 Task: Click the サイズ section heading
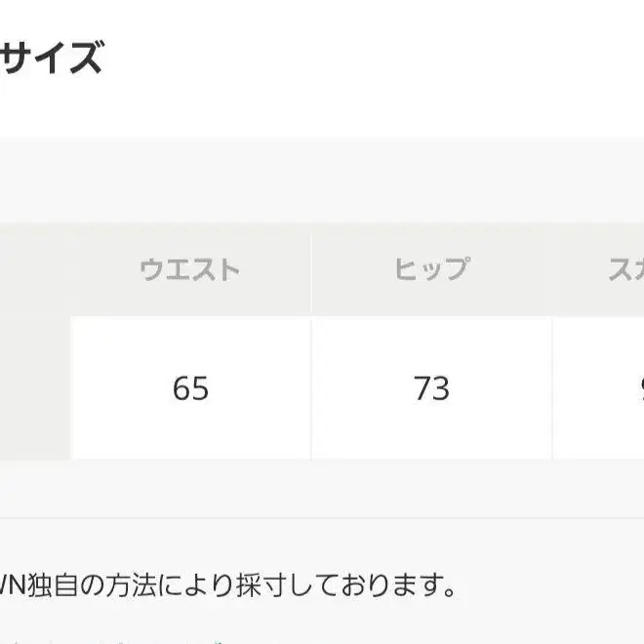point(51,59)
